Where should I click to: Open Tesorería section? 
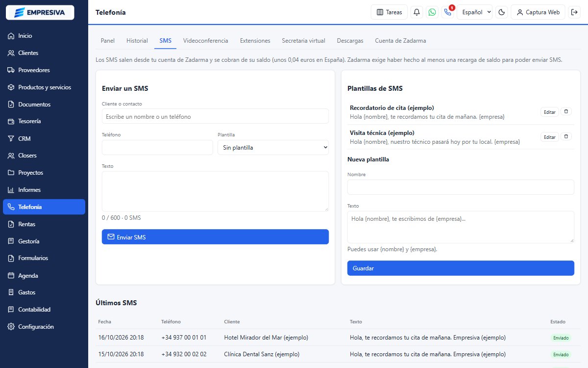[x=44, y=121]
